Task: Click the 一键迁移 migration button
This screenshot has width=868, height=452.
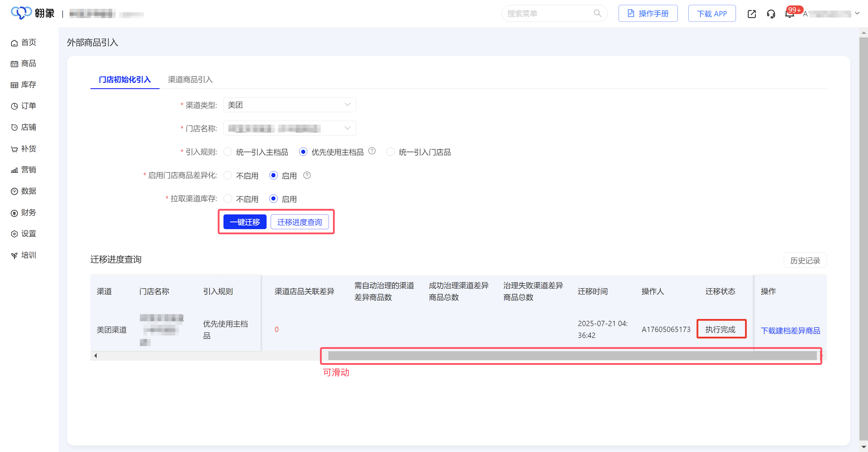Action: 244,222
